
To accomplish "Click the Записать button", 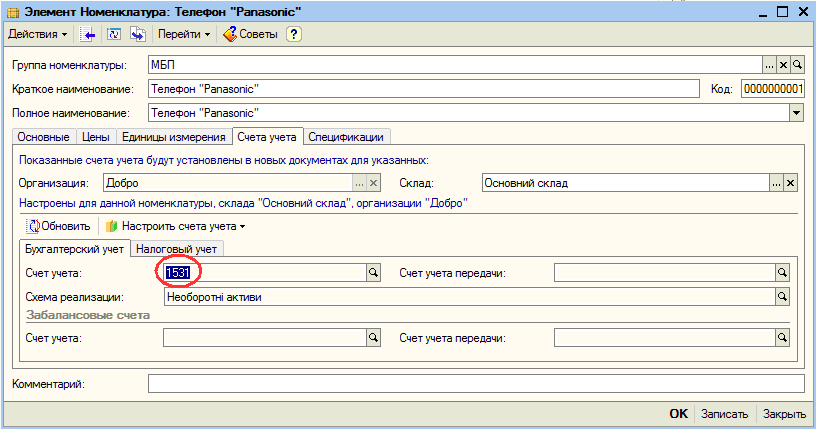I will 724,414.
